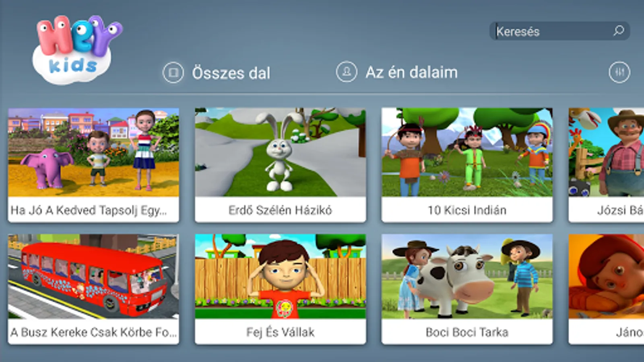Click the magnifying glass search icon
The width and height of the screenshot is (644, 362).
click(x=619, y=31)
